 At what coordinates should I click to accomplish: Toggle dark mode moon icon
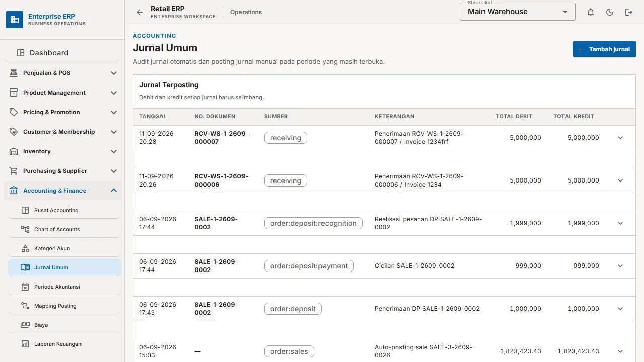coord(610,12)
